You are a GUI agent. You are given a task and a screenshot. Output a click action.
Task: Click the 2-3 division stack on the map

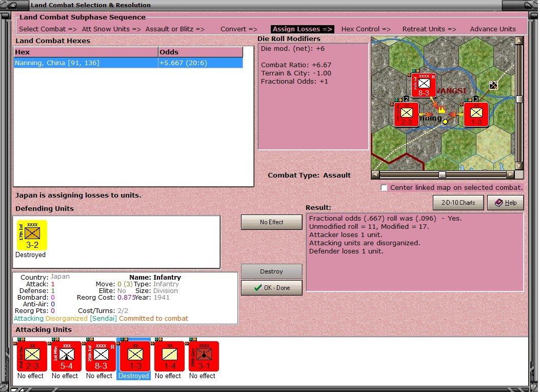[406, 114]
